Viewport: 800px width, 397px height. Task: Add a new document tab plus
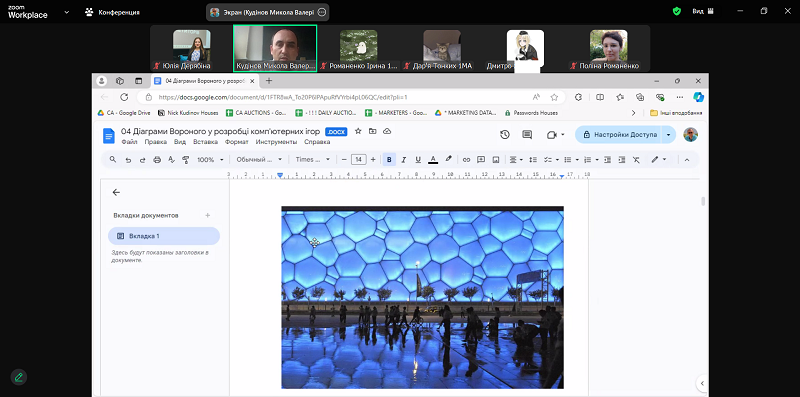pyautogui.click(x=208, y=215)
